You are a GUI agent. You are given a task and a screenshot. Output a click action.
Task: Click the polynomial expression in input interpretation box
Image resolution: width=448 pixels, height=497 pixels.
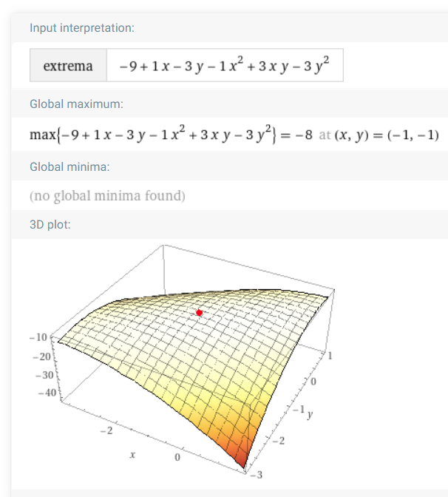(x=224, y=65)
